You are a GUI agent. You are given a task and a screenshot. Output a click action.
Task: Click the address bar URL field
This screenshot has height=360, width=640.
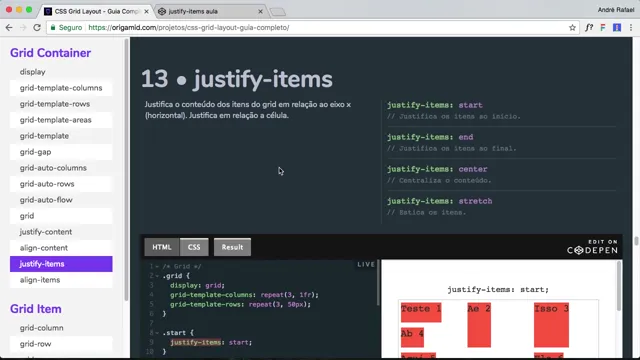pyautogui.click(x=310, y=27)
